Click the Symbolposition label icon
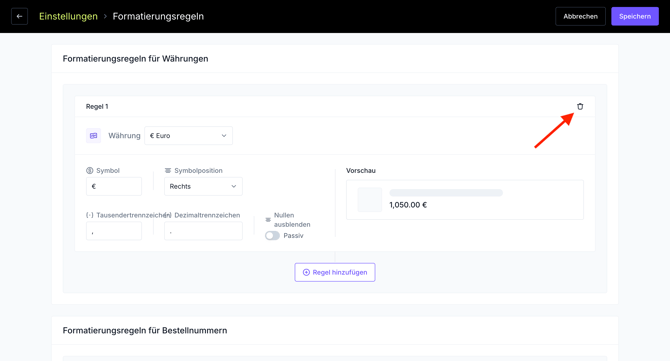 point(168,170)
